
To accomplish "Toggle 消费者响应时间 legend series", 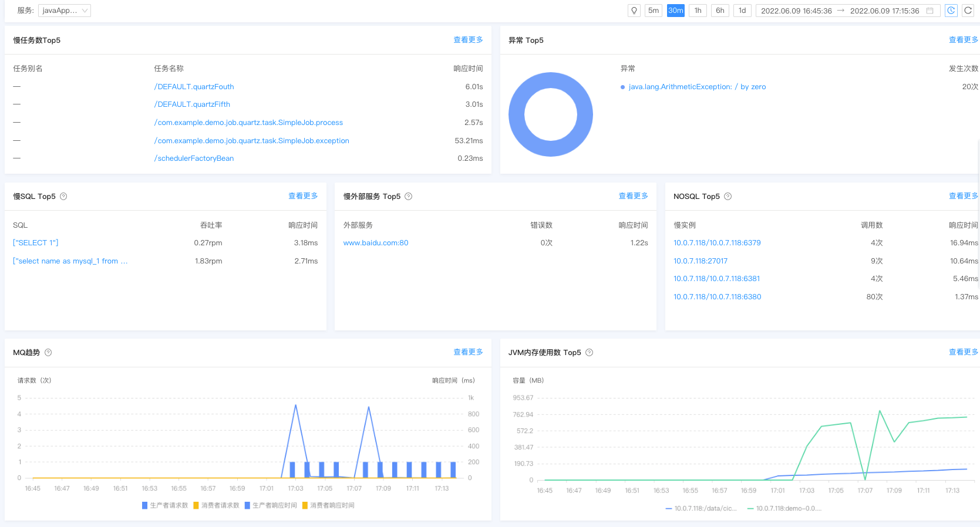I will click(328, 505).
